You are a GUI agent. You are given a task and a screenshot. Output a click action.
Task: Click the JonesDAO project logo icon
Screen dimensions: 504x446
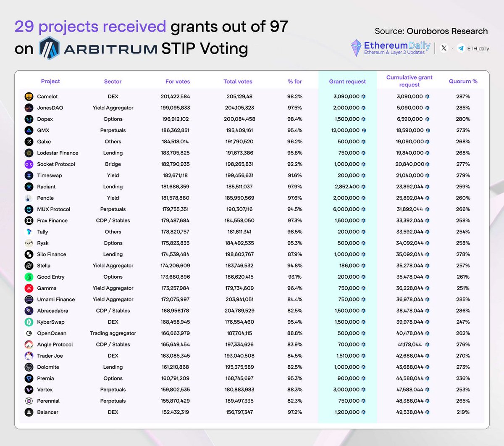29,108
